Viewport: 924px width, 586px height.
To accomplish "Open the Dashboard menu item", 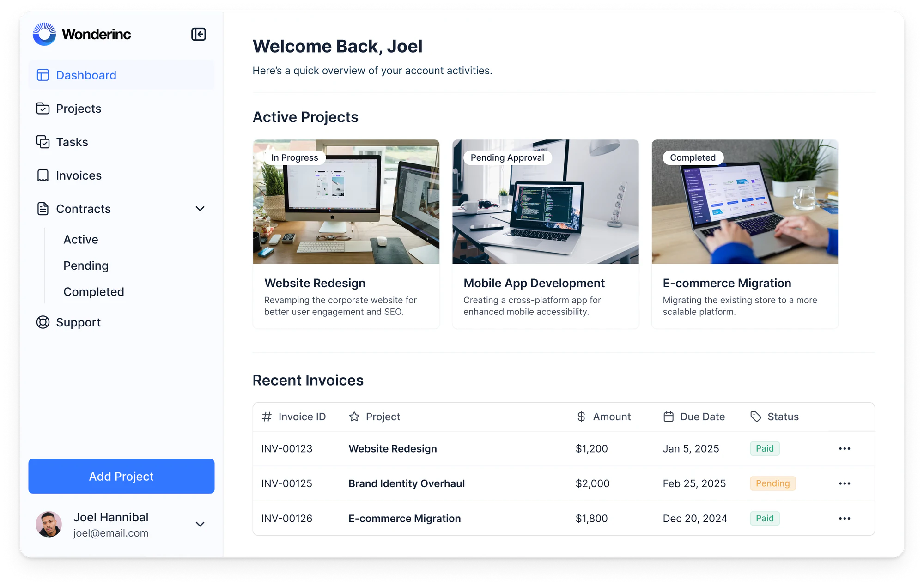I will click(122, 75).
